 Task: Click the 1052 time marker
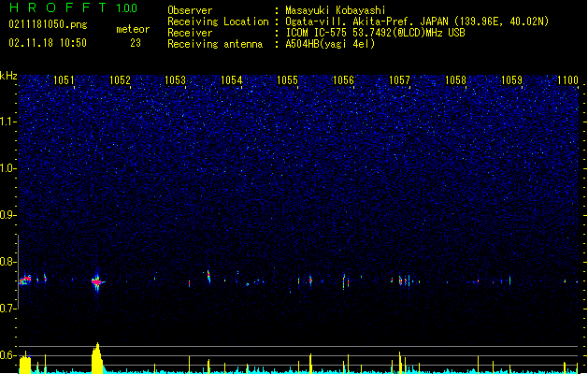pos(120,80)
